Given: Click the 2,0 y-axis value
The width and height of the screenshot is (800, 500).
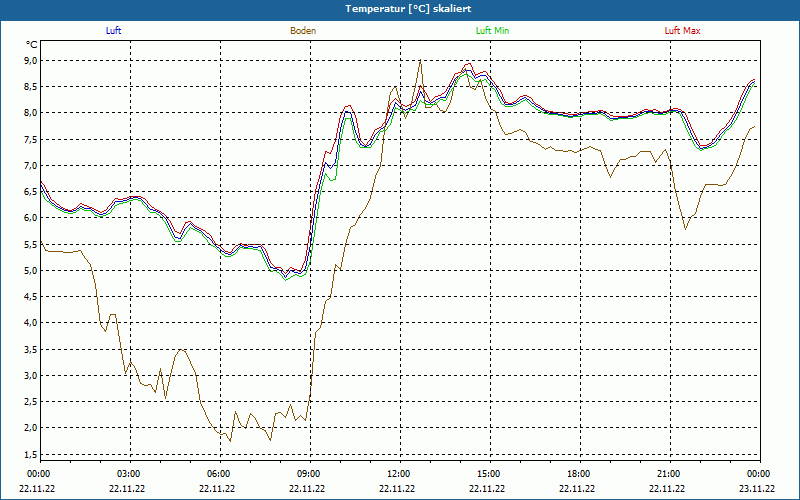Looking at the screenshot, I should (31, 428).
